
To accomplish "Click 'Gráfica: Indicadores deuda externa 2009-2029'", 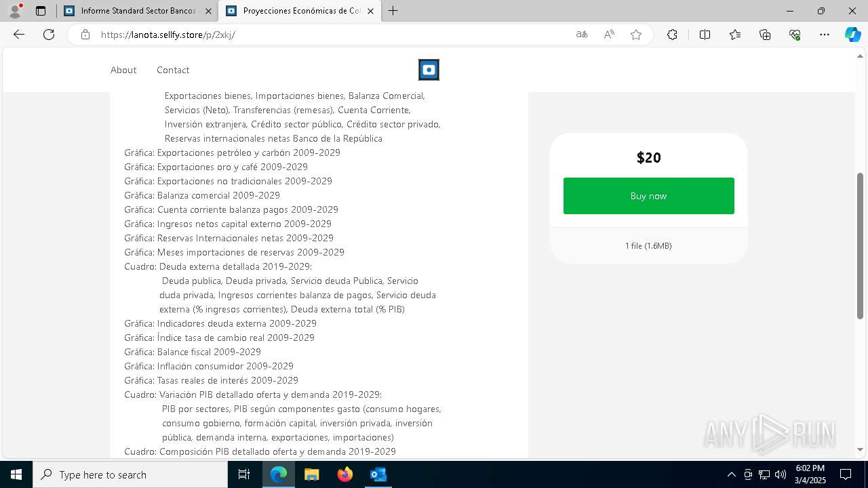I will pos(220,323).
